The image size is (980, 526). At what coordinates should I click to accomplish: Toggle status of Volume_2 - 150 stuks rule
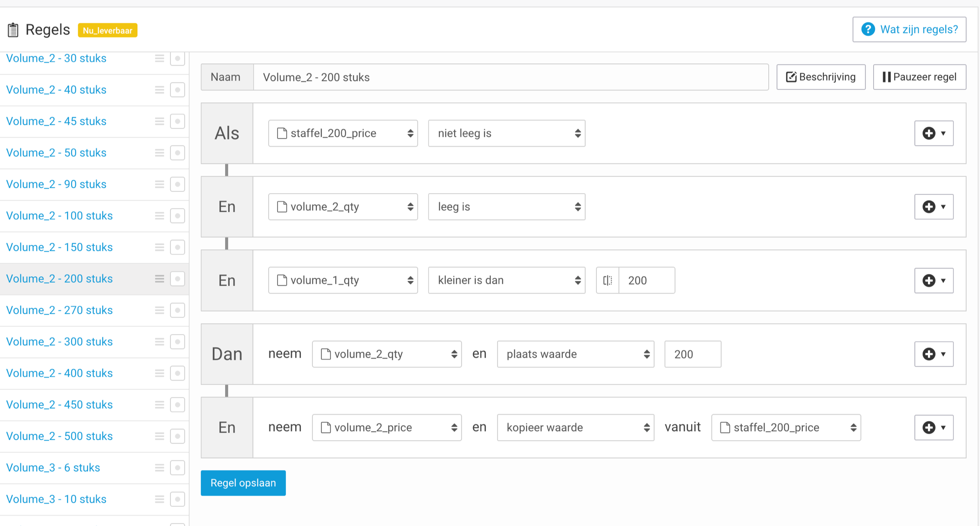click(177, 247)
